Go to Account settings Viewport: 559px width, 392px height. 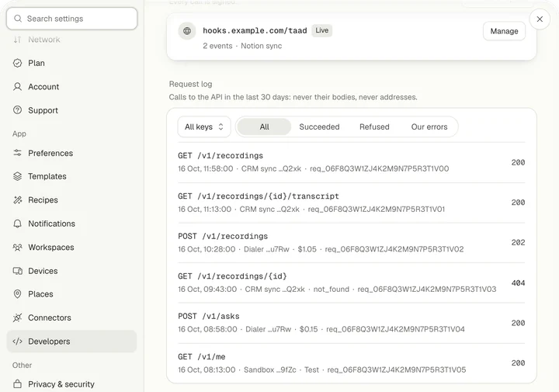[x=71, y=87]
